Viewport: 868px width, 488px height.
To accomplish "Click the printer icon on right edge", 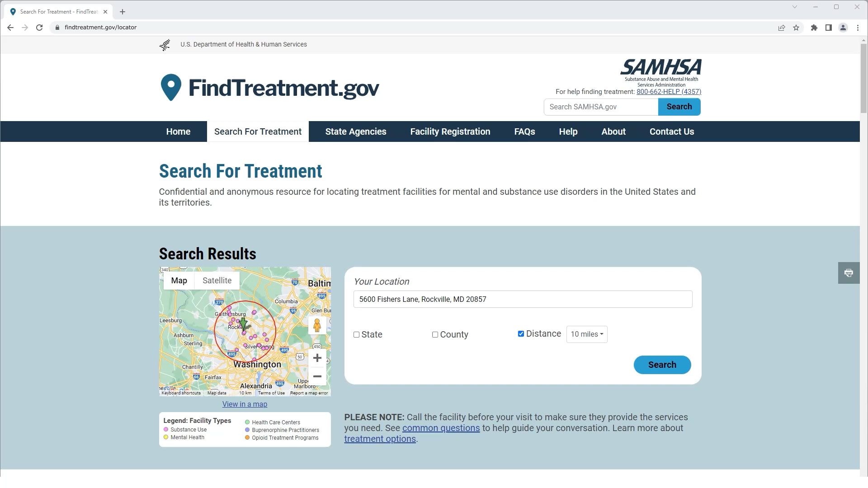I will coord(849,273).
